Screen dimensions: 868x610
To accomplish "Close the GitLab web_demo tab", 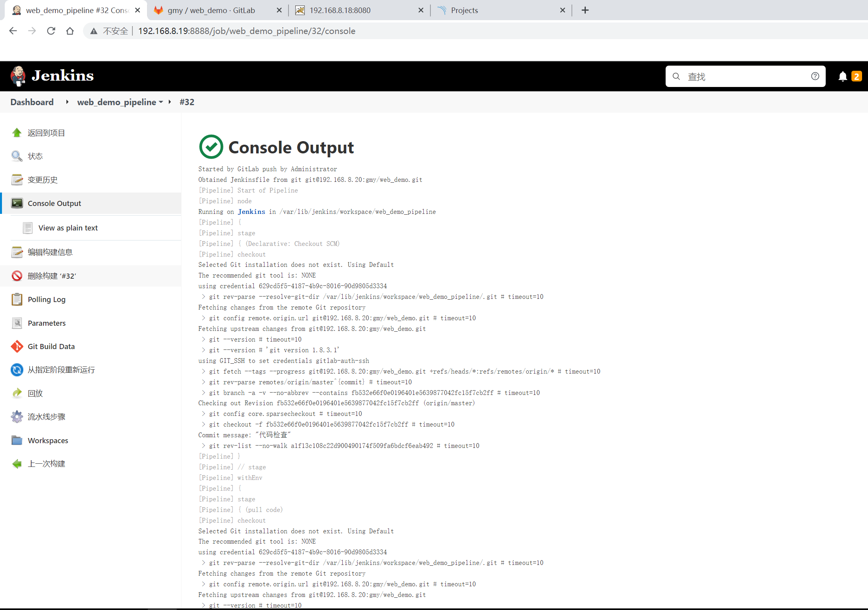I will (279, 10).
